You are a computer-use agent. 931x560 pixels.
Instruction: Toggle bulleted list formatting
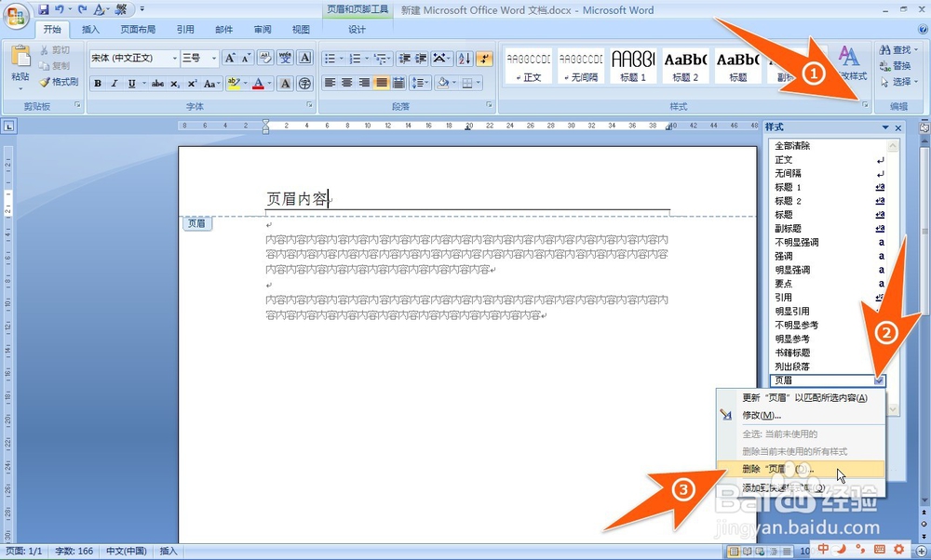coord(331,58)
